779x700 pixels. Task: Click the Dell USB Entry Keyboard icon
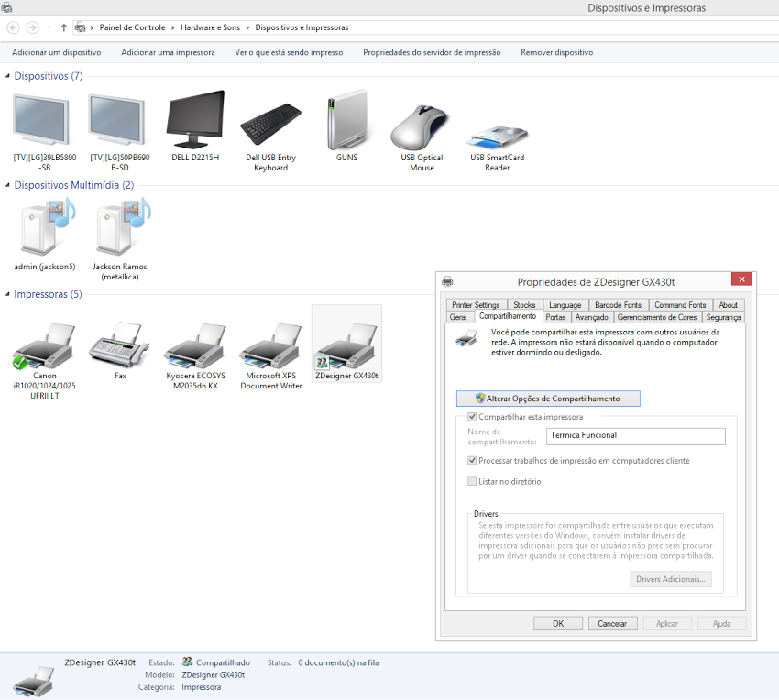[x=270, y=121]
